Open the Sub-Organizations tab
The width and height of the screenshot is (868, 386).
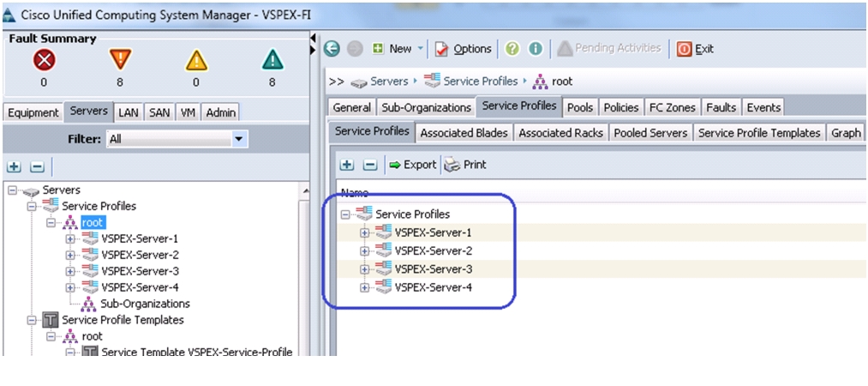[x=425, y=107]
